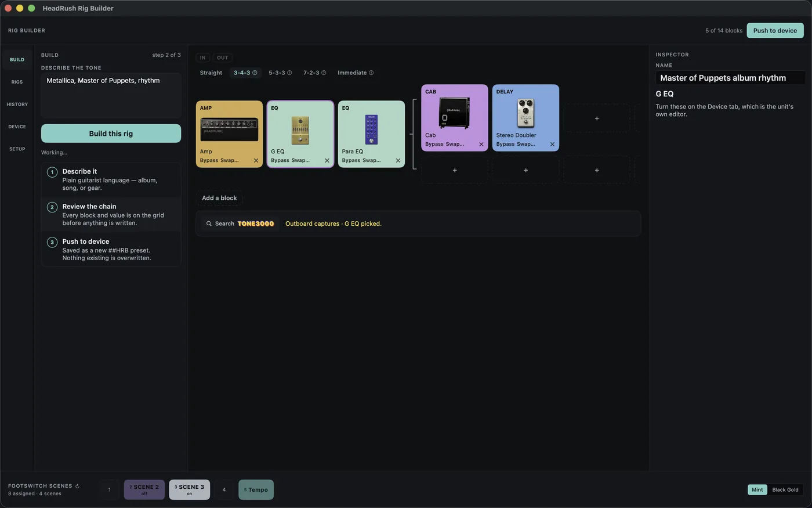Remove the Stereo Doubler block with its X
Screen dimensions: 812x508
[552, 145]
